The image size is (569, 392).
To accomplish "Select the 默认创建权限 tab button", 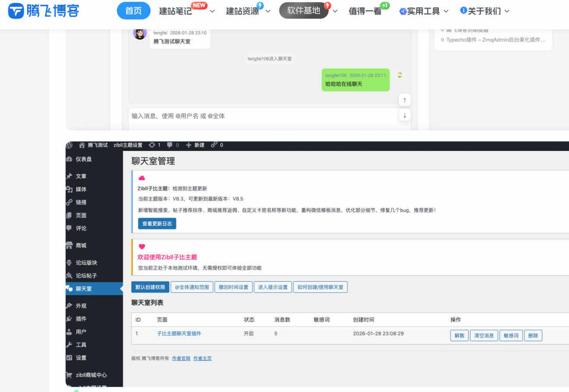I will click(150, 287).
